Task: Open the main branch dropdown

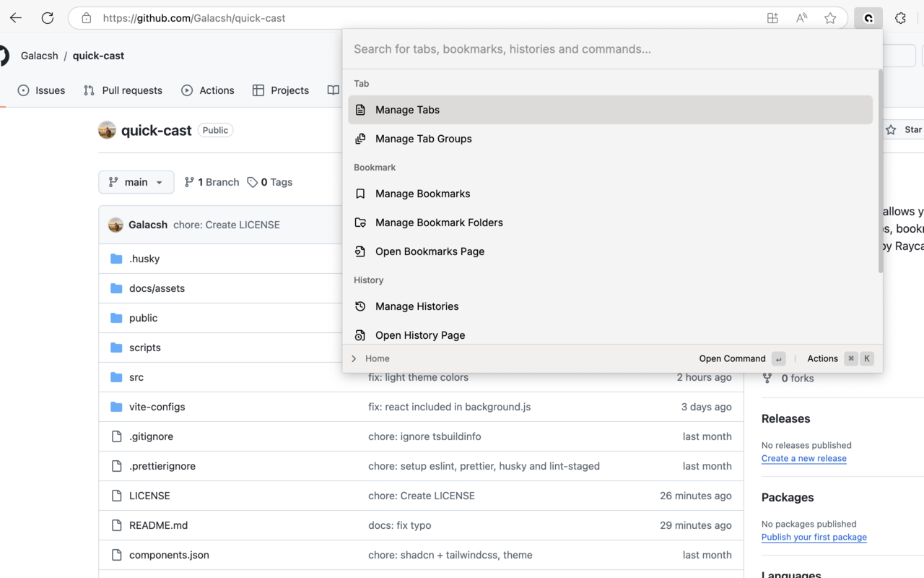Action: click(x=136, y=182)
